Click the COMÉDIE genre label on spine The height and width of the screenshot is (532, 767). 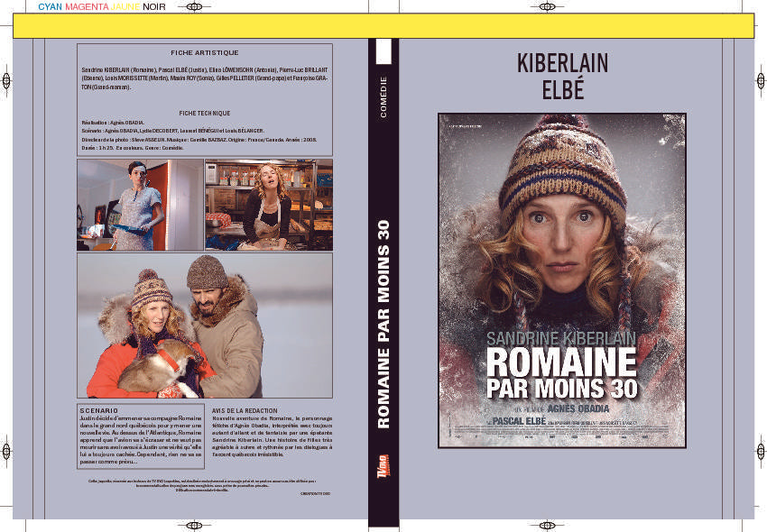pyautogui.click(x=383, y=96)
